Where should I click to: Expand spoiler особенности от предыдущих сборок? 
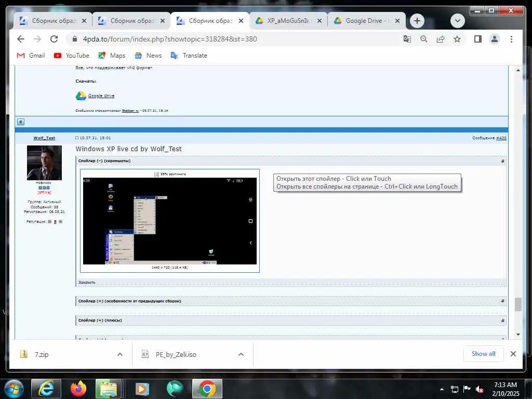pos(129,301)
